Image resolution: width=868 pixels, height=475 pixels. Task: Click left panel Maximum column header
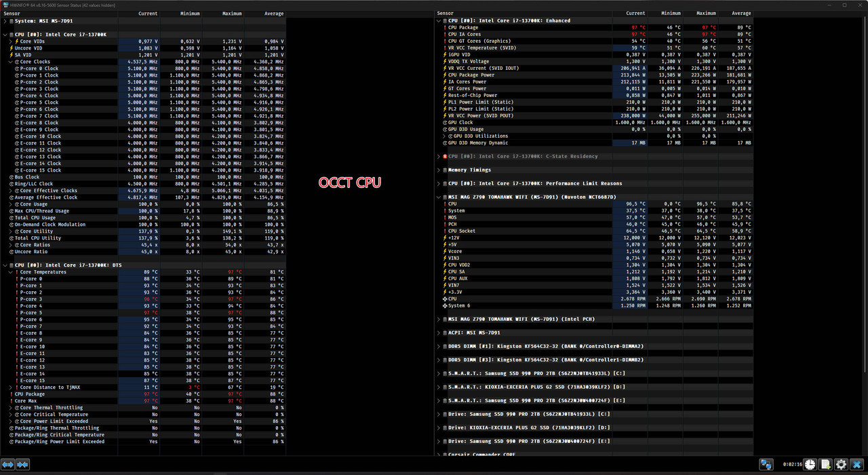(222, 14)
